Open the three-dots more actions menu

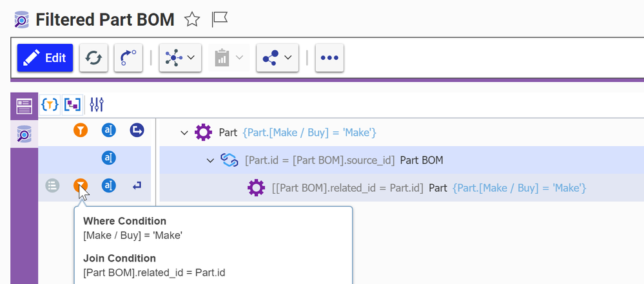329,58
